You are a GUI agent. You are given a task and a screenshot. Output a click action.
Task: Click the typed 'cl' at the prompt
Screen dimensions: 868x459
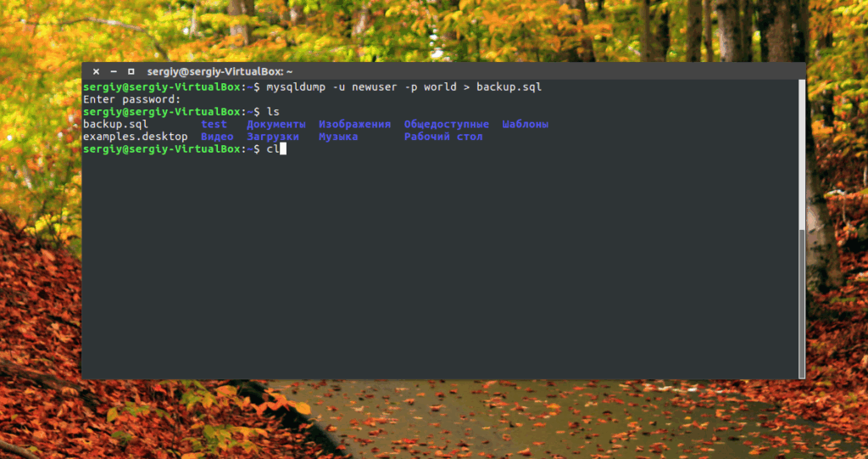[273, 148]
